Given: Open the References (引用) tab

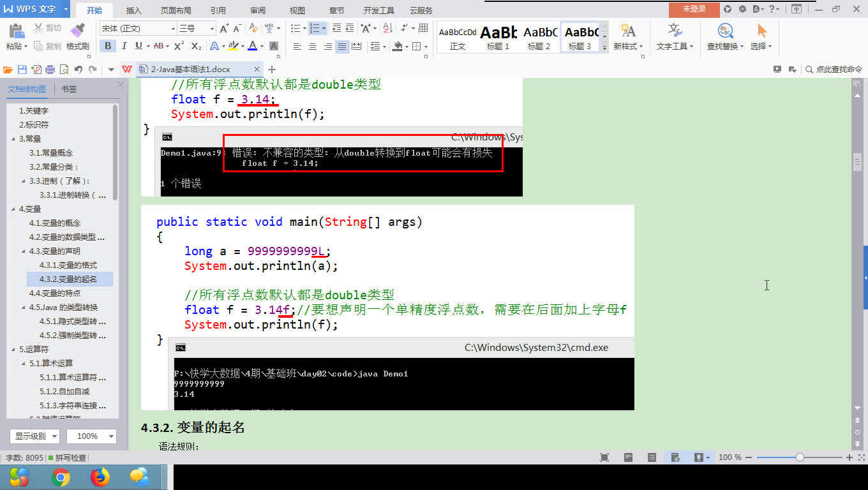Looking at the screenshot, I should pos(218,10).
